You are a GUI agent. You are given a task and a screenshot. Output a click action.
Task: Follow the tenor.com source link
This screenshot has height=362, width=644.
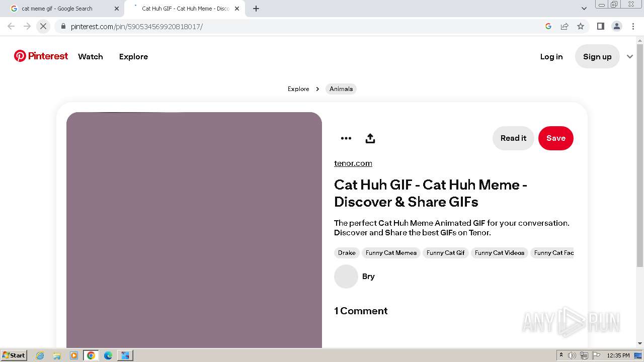(x=353, y=163)
